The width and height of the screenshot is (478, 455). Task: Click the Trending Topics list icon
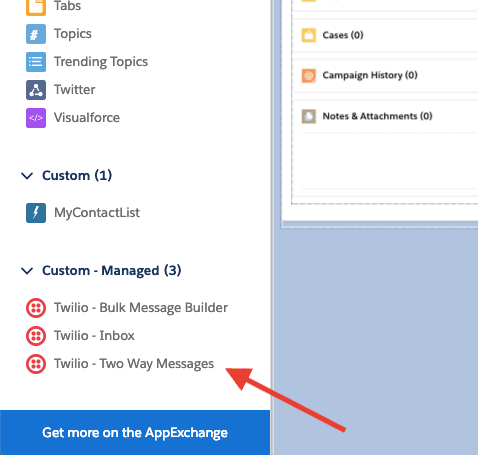coord(36,62)
